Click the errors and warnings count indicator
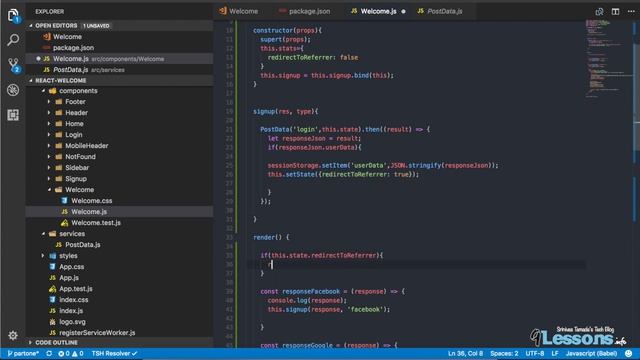 (x=71, y=353)
